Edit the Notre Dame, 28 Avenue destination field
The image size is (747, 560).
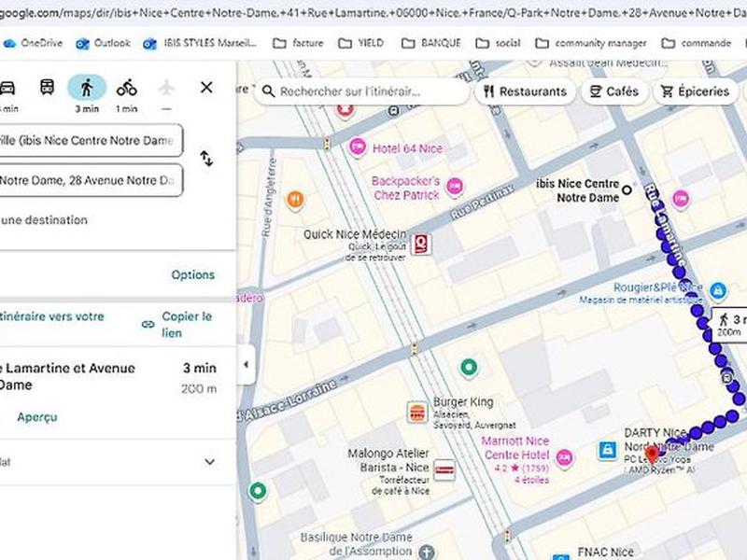91,180
